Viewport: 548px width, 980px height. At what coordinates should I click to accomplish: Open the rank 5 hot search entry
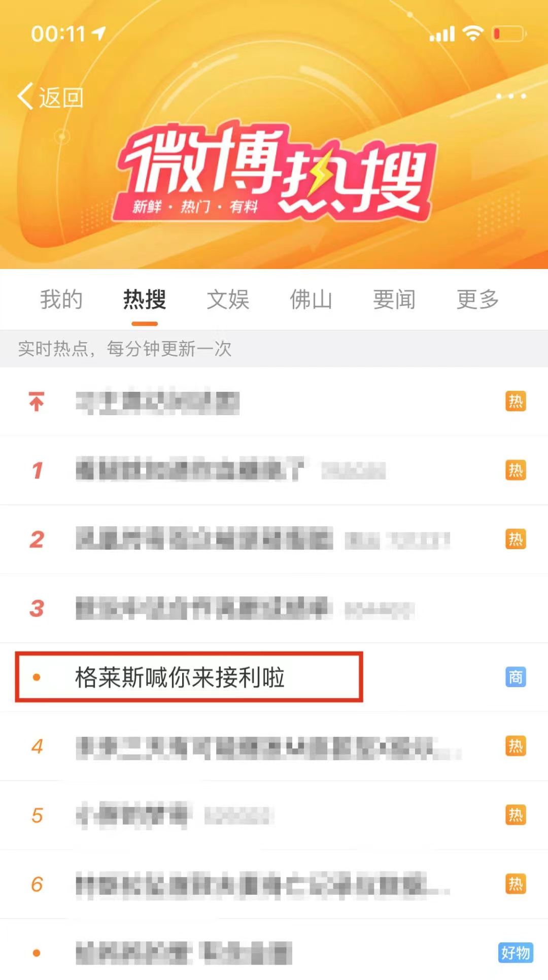pyautogui.click(x=274, y=815)
